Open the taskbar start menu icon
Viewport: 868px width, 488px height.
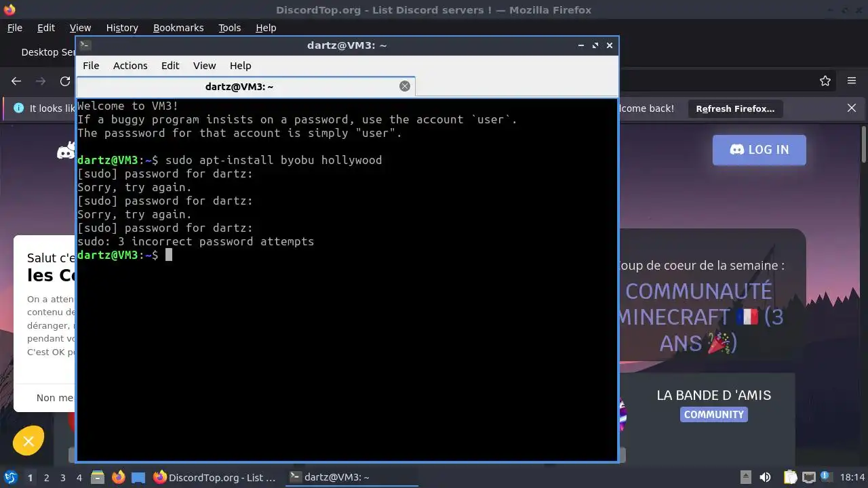(x=11, y=477)
